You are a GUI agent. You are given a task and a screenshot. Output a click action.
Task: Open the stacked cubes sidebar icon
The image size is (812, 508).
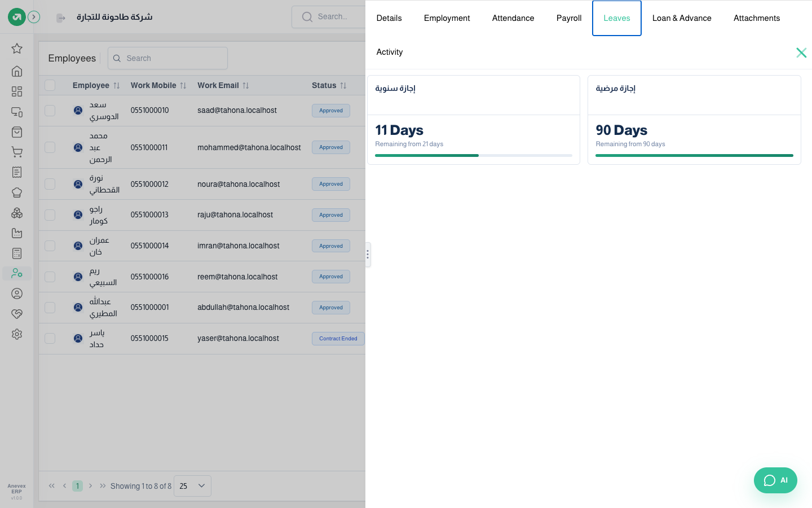(x=17, y=213)
